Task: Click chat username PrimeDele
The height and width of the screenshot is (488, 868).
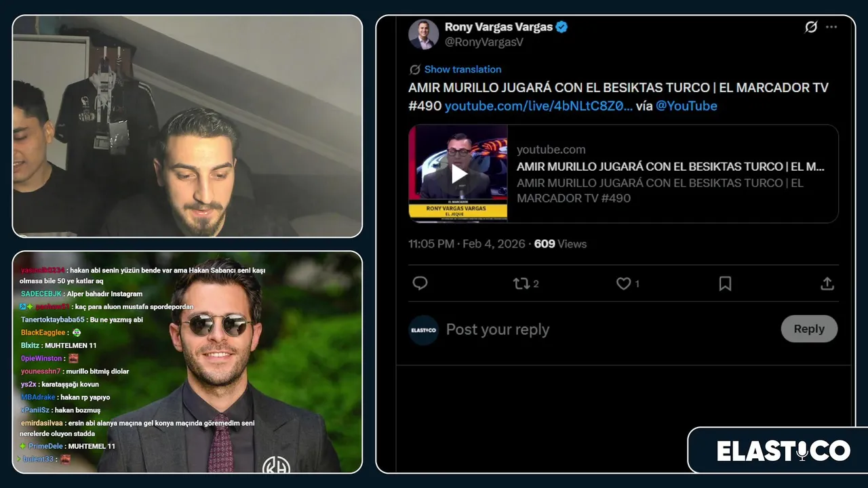Action: [x=45, y=446]
